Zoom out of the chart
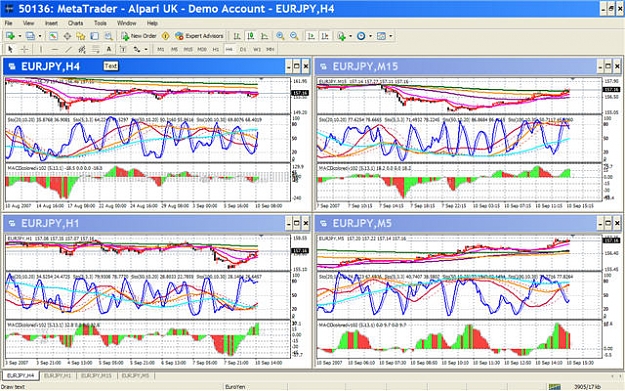The image size is (625, 391). pyautogui.click(x=294, y=36)
